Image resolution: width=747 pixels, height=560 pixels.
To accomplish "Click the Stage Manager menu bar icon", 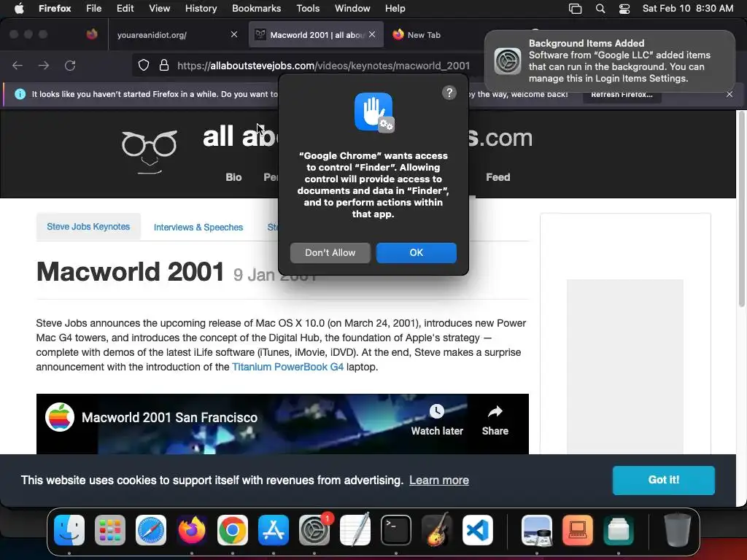I will (575, 9).
